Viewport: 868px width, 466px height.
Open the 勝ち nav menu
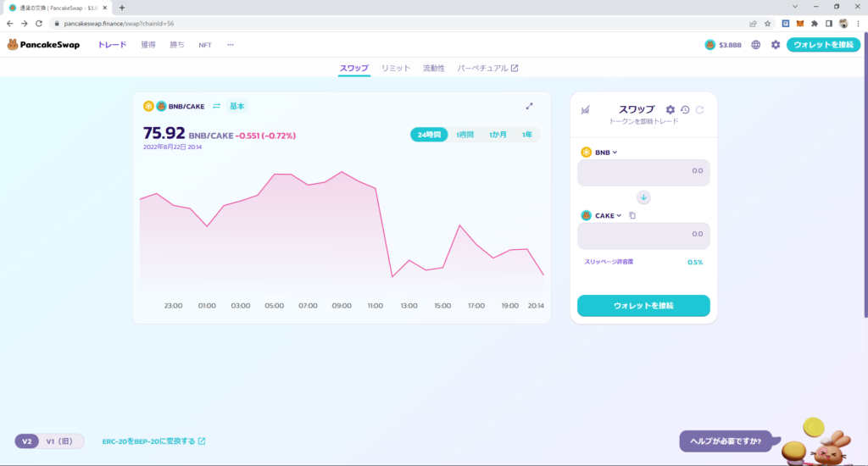(177, 45)
